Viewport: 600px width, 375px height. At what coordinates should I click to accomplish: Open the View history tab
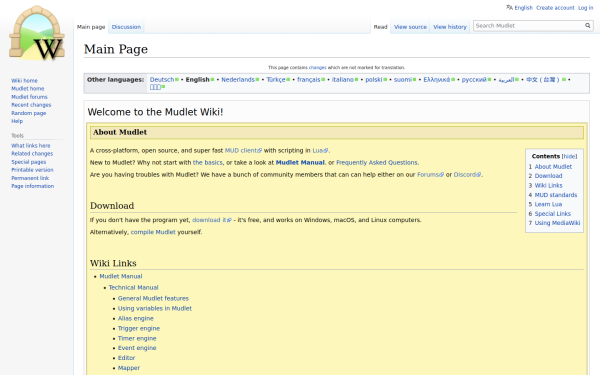pyautogui.click(x=450, y=27)
